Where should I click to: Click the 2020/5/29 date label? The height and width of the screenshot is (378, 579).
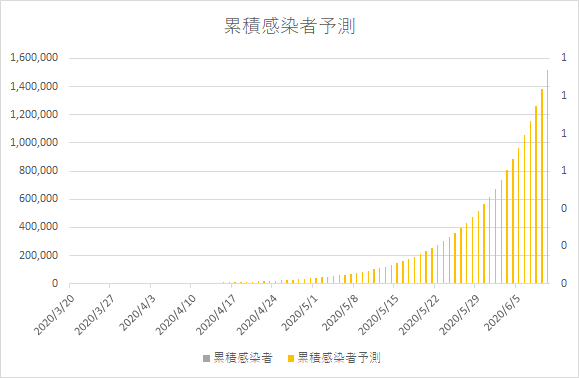click(x=459, y=315)
